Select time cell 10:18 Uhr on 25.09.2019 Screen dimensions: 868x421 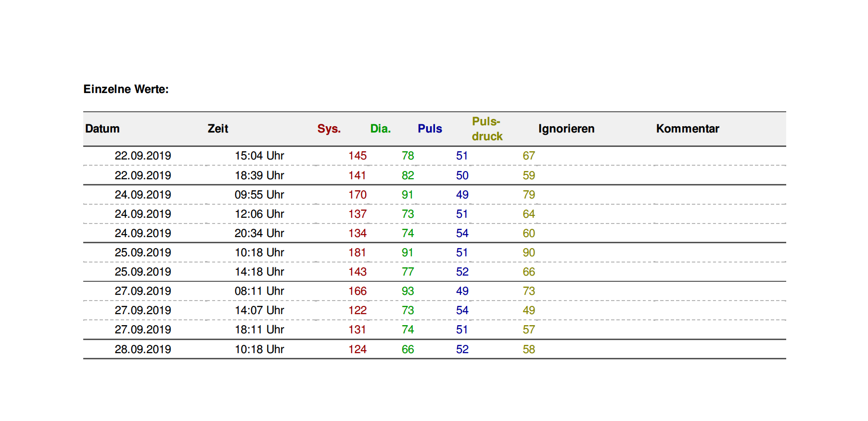coord(259,252)
